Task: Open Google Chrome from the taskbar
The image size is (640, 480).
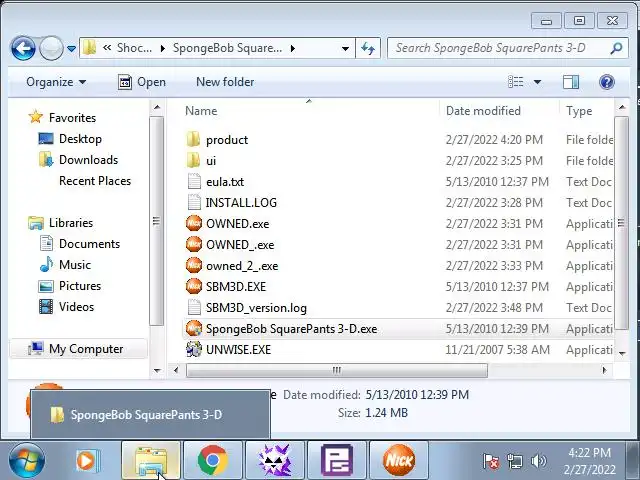Action: pos(213,460)
